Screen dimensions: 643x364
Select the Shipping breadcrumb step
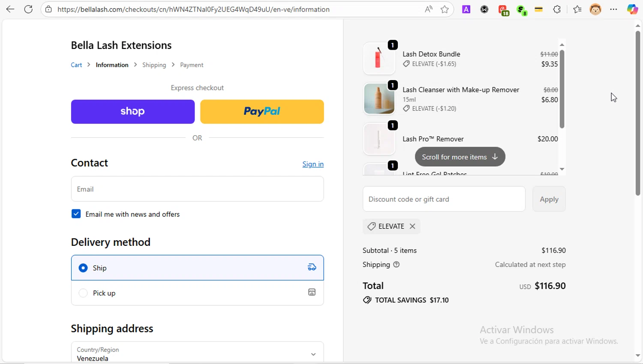click(x=154, y=65)
